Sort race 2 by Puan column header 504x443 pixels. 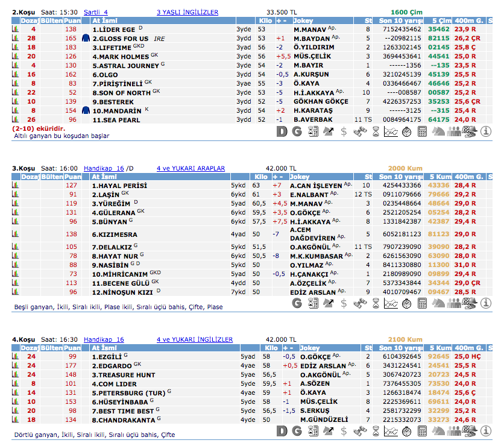coord(71,20)
